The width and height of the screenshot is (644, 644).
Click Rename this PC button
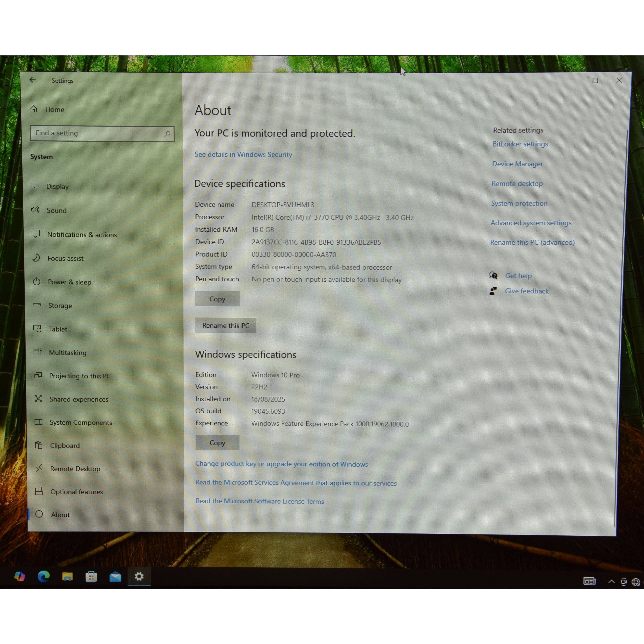click(226, 325)
